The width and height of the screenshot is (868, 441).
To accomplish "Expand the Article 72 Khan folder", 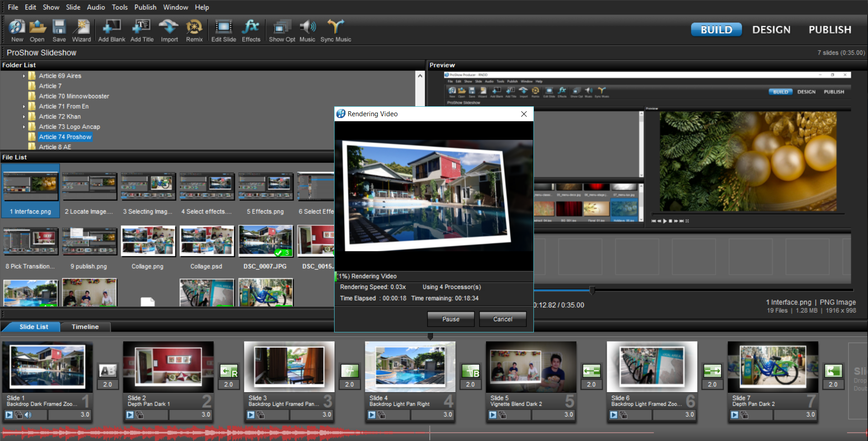I will click(x=24, y=117).
